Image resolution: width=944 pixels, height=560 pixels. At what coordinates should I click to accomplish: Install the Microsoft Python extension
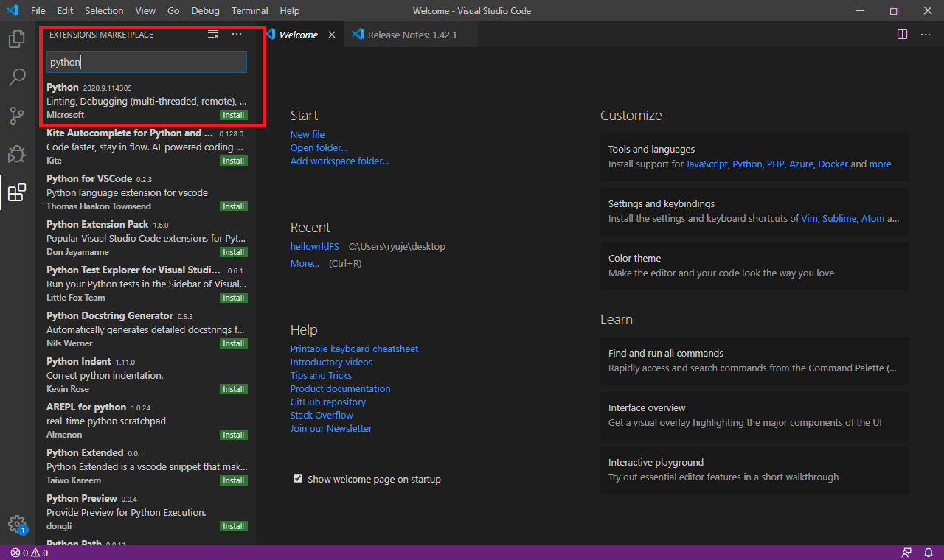click(x=234, y=115)
